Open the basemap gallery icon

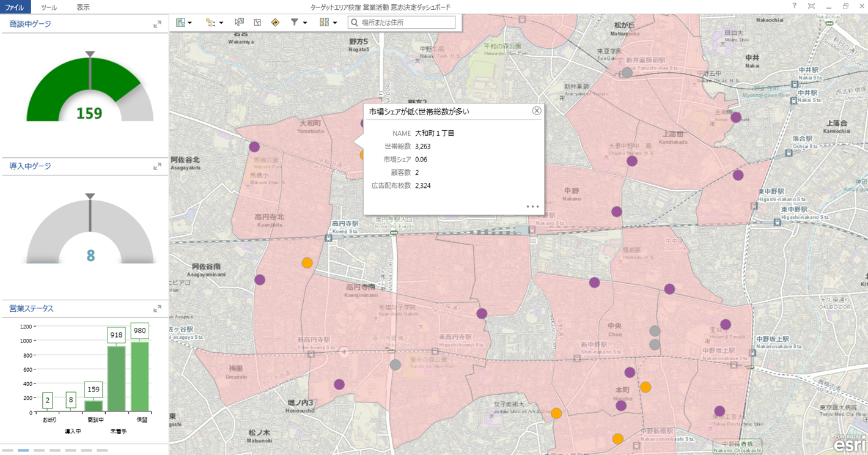(x=180, y=22)
